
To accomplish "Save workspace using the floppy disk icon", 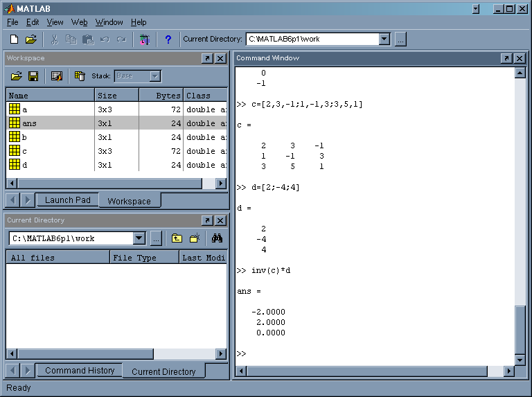I will (33, 76).
